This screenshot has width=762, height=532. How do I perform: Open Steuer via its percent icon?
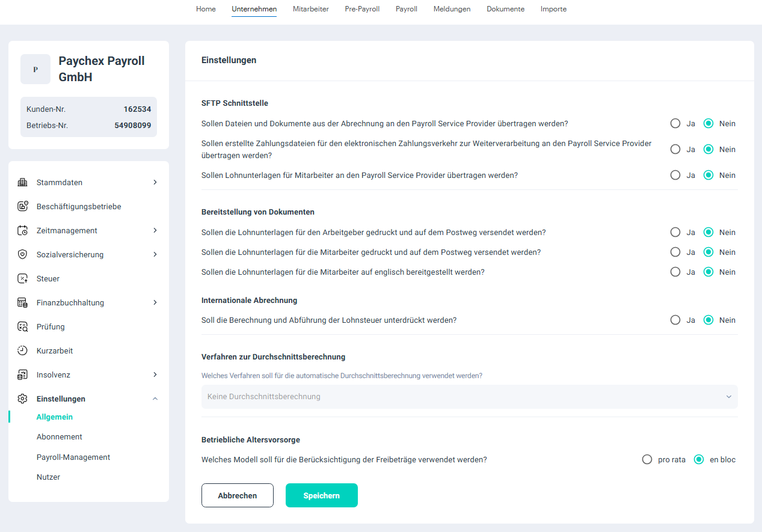tap(23, 278)
